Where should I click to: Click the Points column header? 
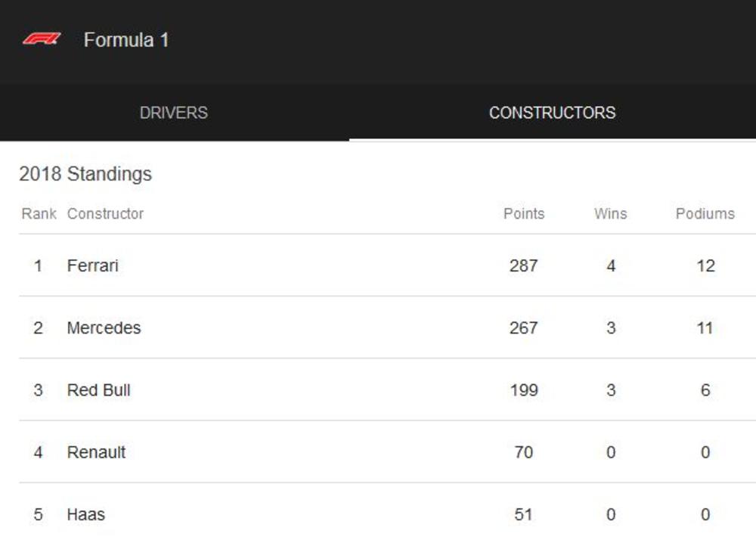pyautogui.click(x=524, y=214)
